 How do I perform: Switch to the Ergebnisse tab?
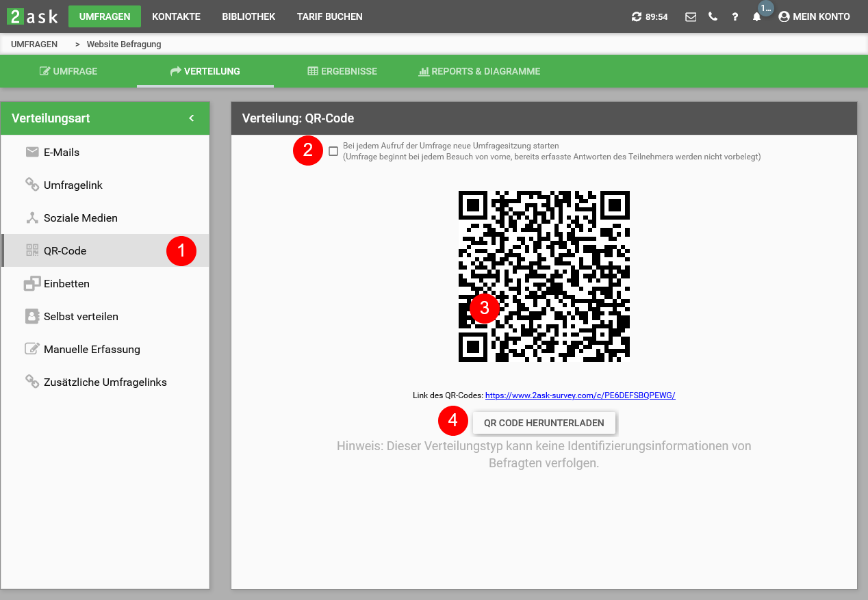tap(342, 71)
